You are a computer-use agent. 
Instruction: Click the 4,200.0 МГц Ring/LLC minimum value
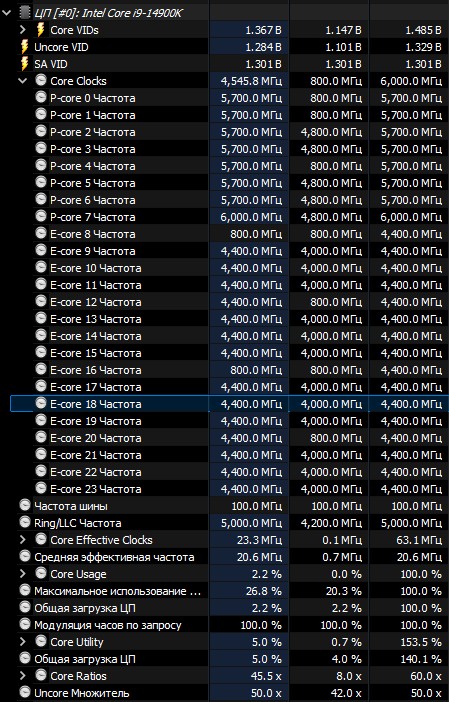click(331, 523)
